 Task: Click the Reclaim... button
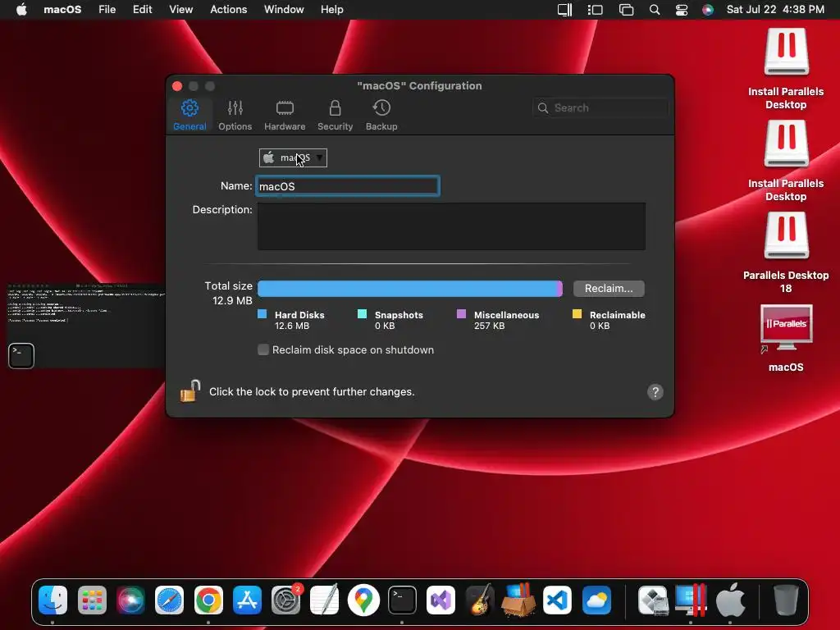[x=609, y=288]
